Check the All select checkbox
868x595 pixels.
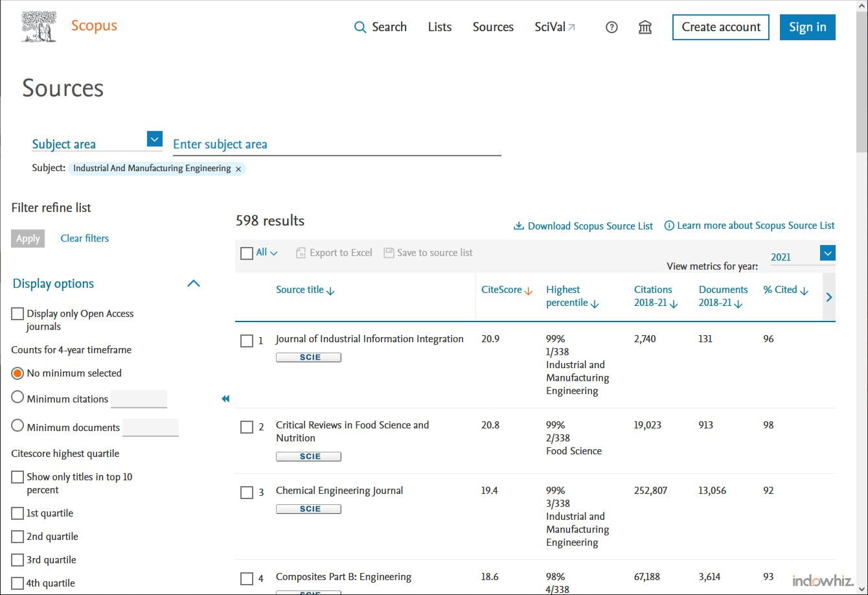pyautogui.click(x=247, y=253)
